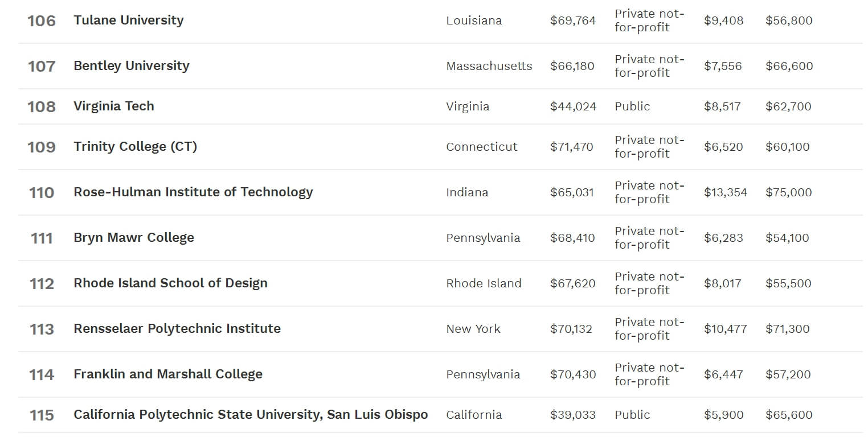The width and height of the screenshot is (868, 437).
Task: Open Trinity College (CT) page
Action: tap(136, 147)
